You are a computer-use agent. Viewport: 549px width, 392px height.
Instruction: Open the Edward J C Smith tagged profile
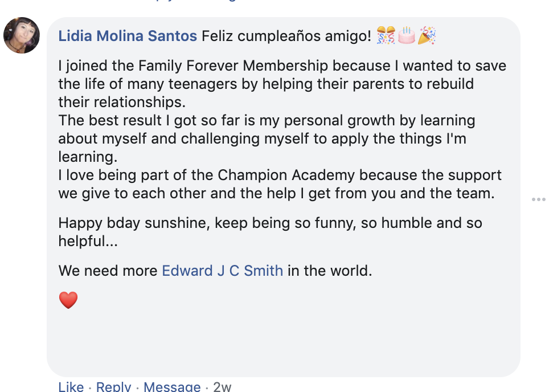pos(222,270)
